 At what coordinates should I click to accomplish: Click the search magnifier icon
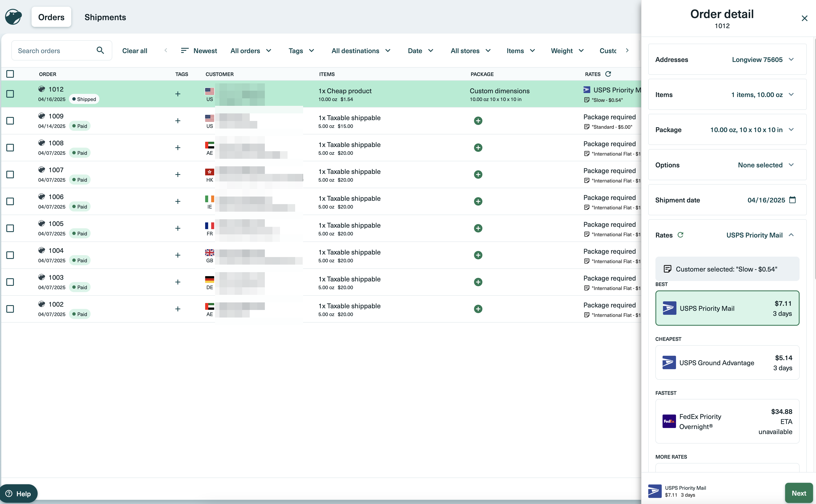[100, 50]
